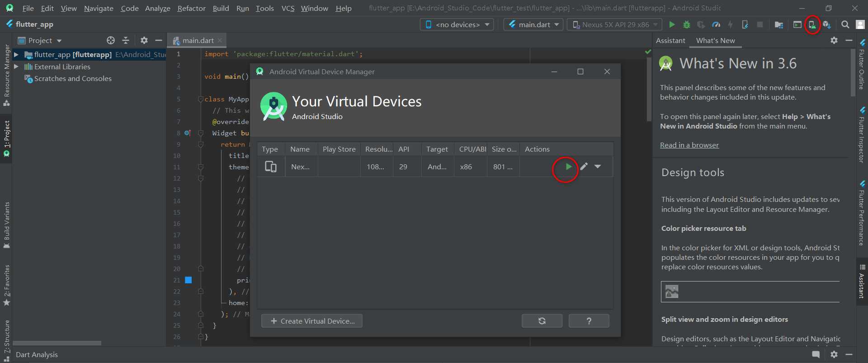The image size is (868, 363).
Task: Open more actions arrow for Nexus AVD
Action: point(598,167)
